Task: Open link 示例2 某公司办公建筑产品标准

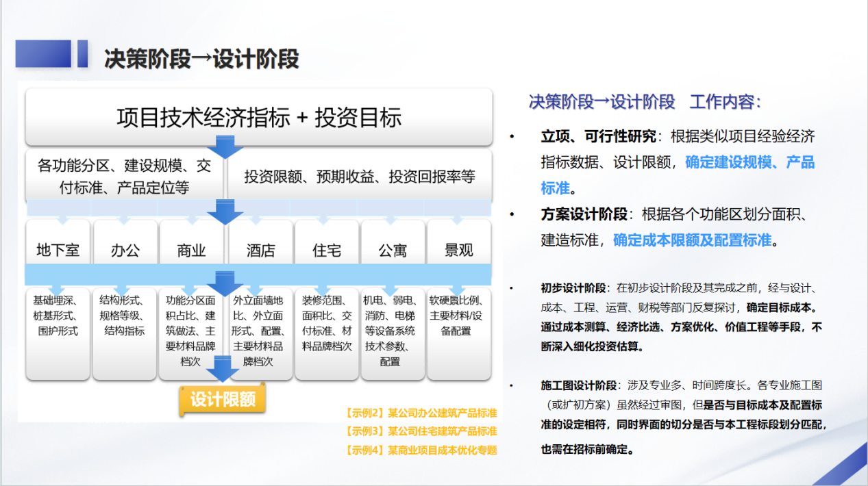Action: point(421,413)
